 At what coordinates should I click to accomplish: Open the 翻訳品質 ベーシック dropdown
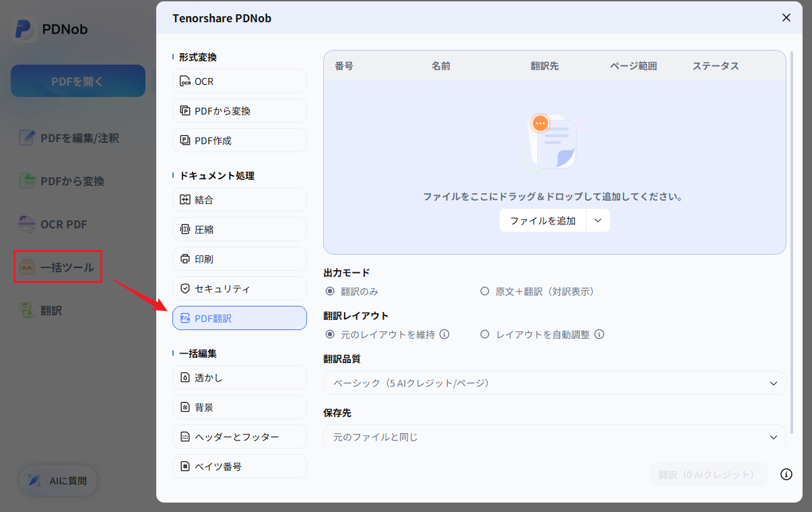(555, 383)
